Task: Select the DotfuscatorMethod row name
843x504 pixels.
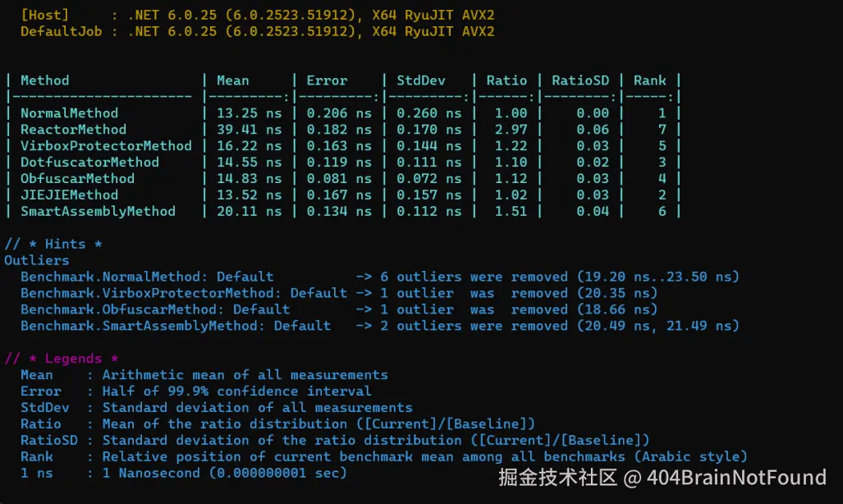Action: coord(89,163)
